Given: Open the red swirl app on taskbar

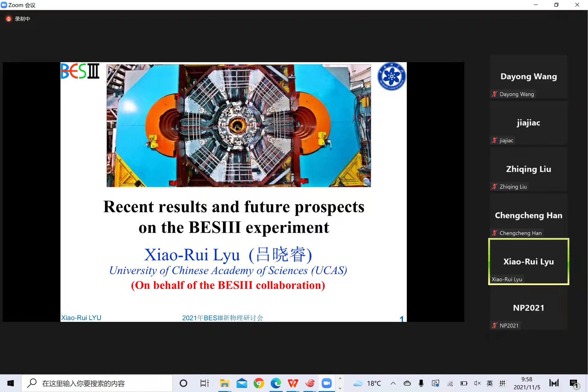Looking at the screenshot, I should click(x=310, y=383).
